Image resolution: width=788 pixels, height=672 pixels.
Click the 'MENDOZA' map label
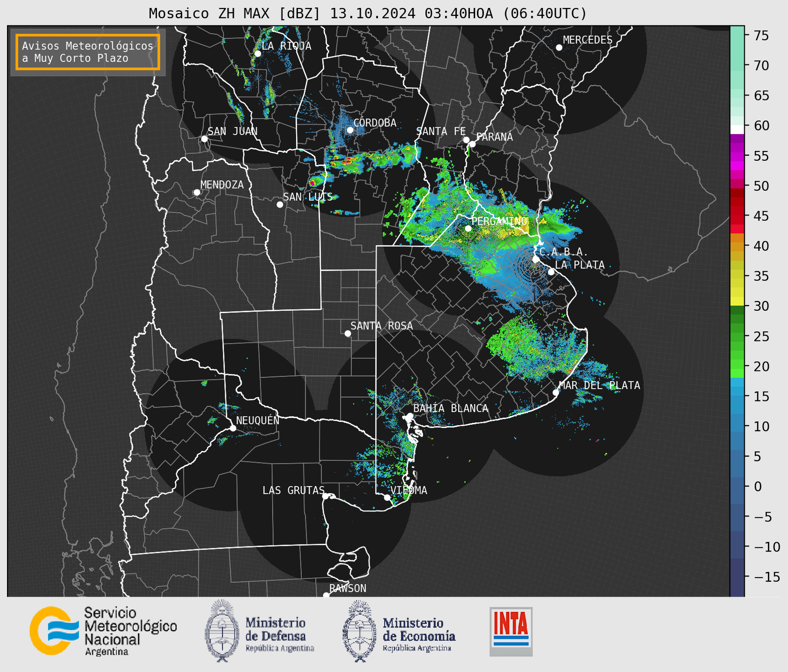coord(222,185)
